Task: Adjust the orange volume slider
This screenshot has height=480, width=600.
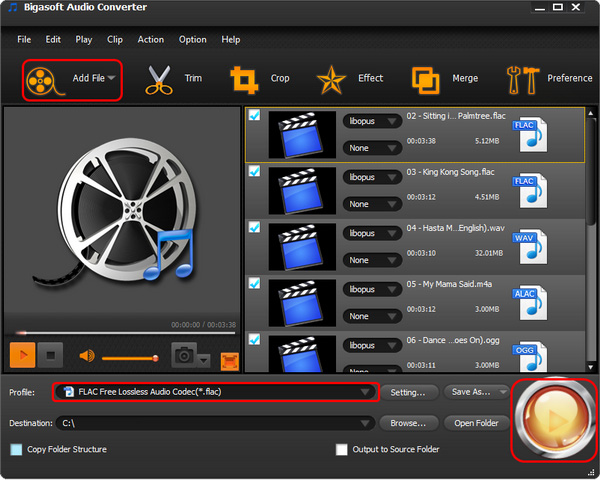Action: 130,358
